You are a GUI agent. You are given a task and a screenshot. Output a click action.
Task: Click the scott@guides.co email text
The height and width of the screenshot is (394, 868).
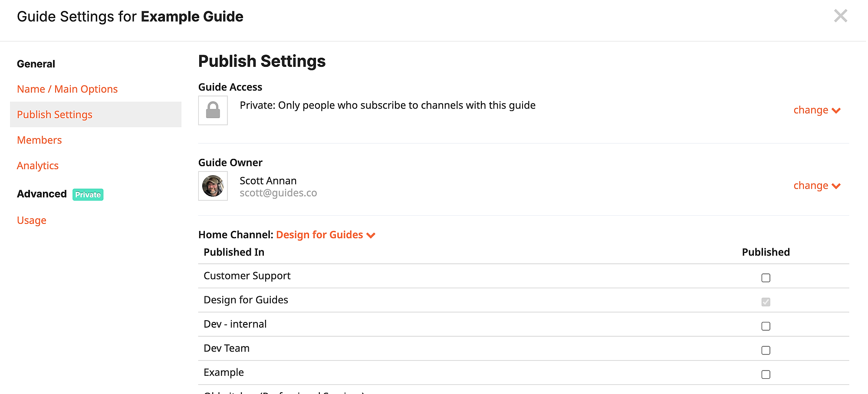[x=278, y=193]
